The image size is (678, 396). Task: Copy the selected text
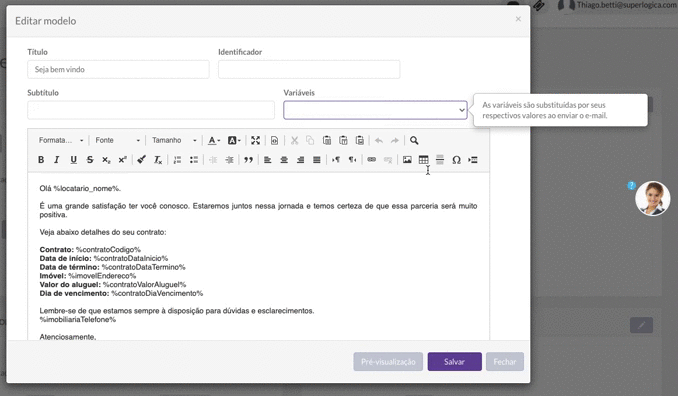310,140
